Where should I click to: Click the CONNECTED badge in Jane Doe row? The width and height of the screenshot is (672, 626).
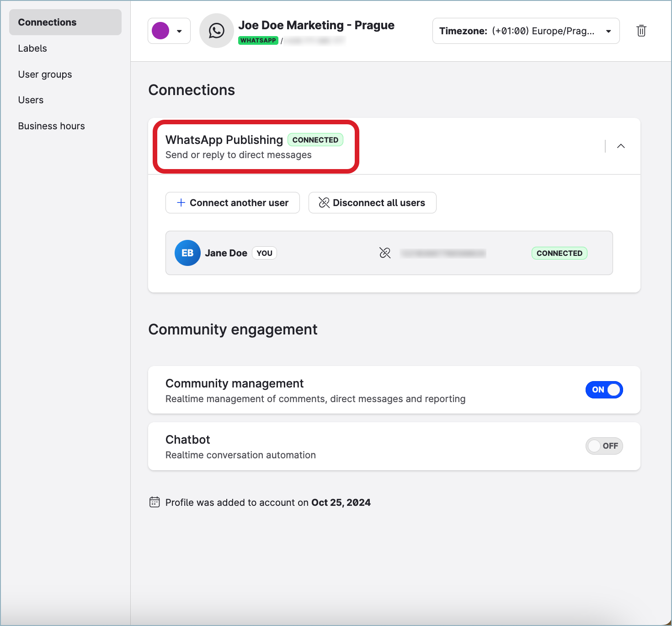coord(559,253)
